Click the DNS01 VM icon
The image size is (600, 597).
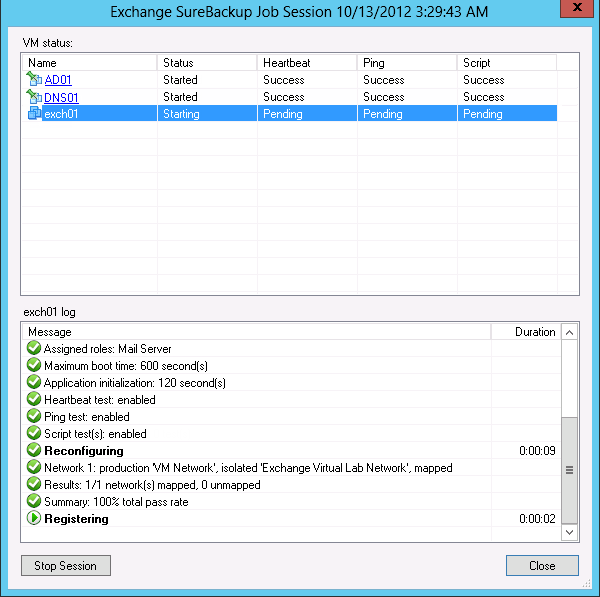[x=34, y=96]
